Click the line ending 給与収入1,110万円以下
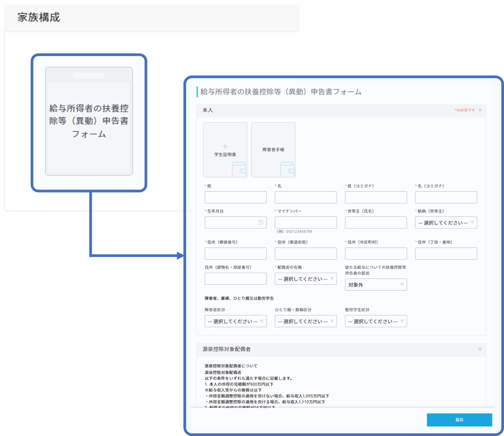504x436 pixels. tap(265, 402)
